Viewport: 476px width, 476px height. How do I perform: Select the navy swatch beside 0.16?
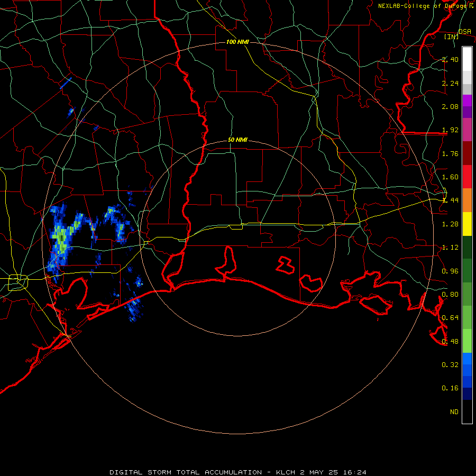click(x=467, y=393)
